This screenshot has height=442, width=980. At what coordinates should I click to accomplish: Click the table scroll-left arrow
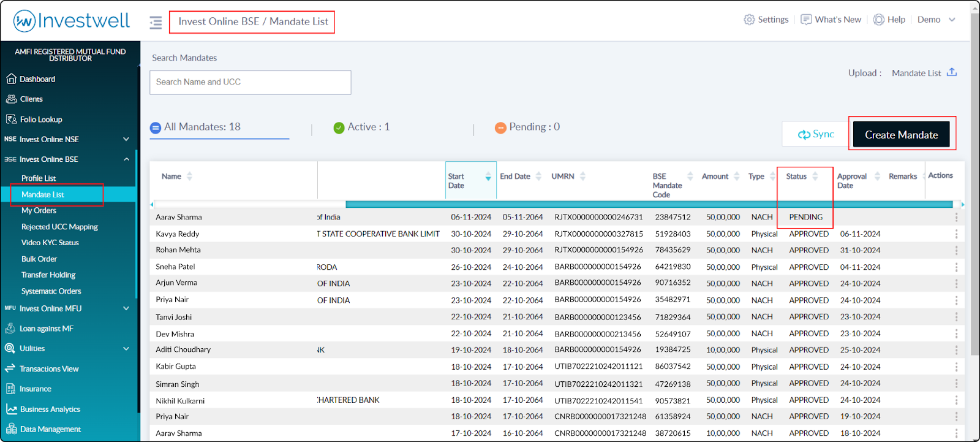point(152,204)
